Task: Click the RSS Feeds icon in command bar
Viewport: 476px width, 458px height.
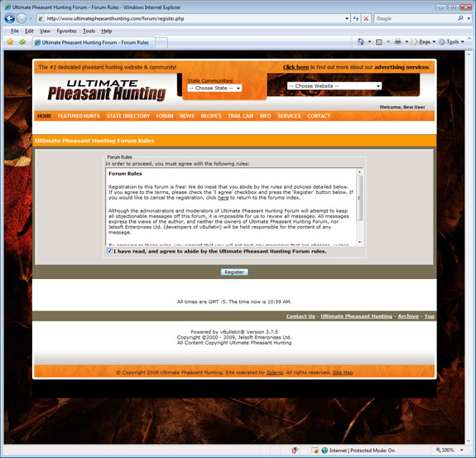Action: click(x=379, y=42)
